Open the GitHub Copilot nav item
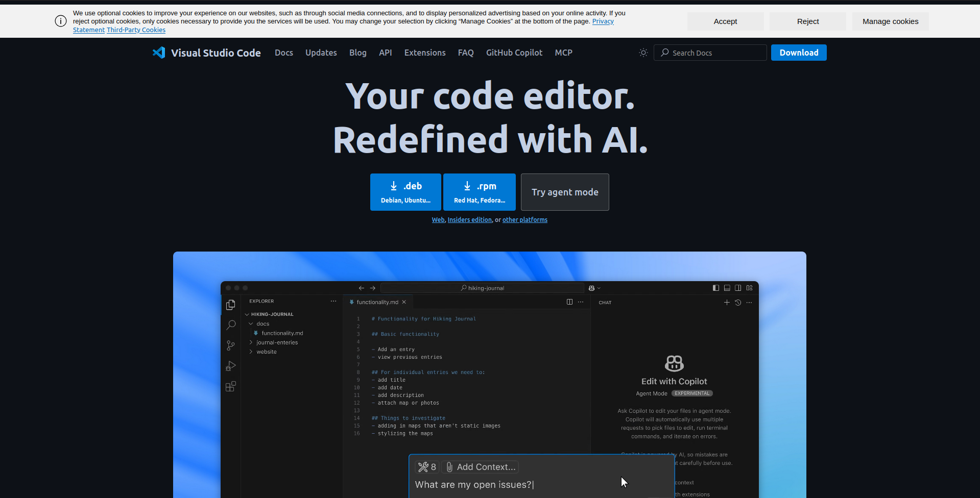 coord(514,53)
